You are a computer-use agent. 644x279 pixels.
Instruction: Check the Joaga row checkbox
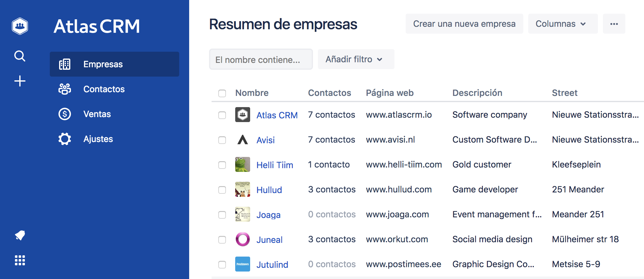click(222, 215)
